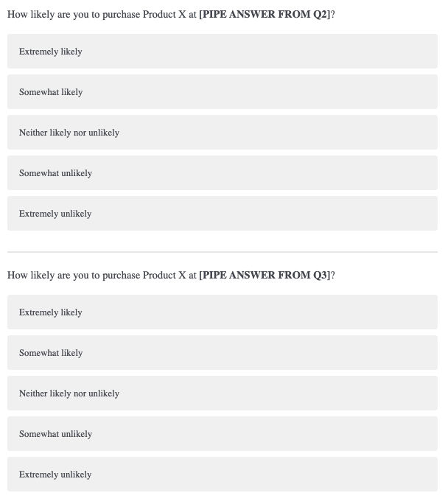445x504 pixels.
Task: Pick 'Neither likely nor unlikely' under the Q3 question
Action: click(x=222, y=393)
